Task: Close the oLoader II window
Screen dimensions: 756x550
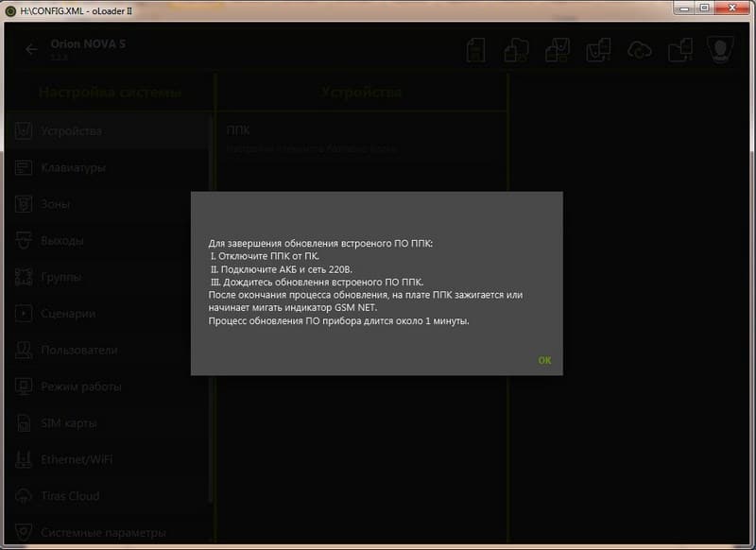Action: (x=731, y=9)
